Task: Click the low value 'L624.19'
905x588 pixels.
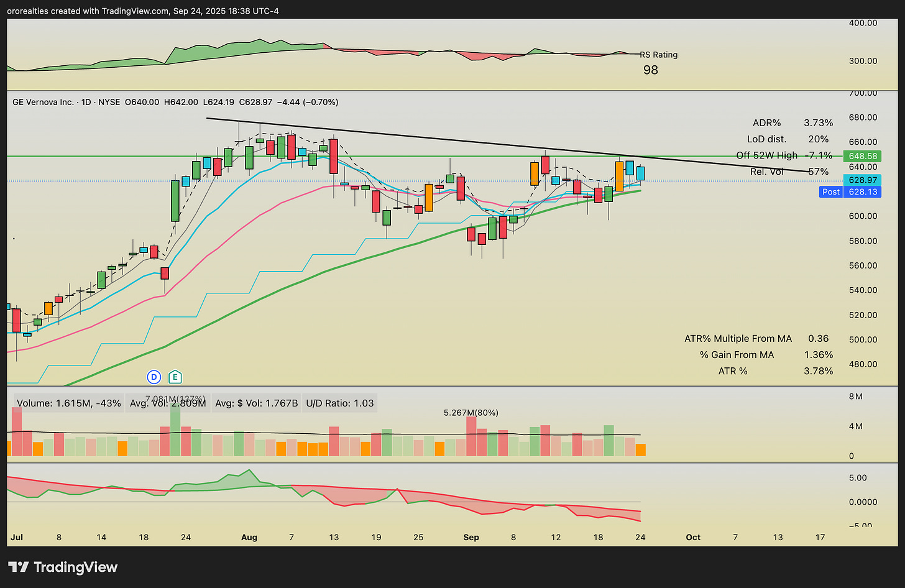Action: (218, 102)
